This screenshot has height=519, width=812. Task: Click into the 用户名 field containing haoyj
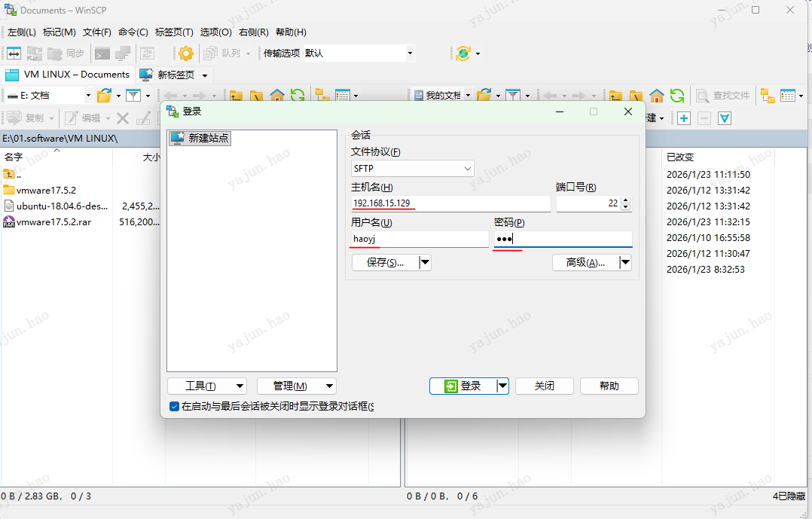[420, 239]
